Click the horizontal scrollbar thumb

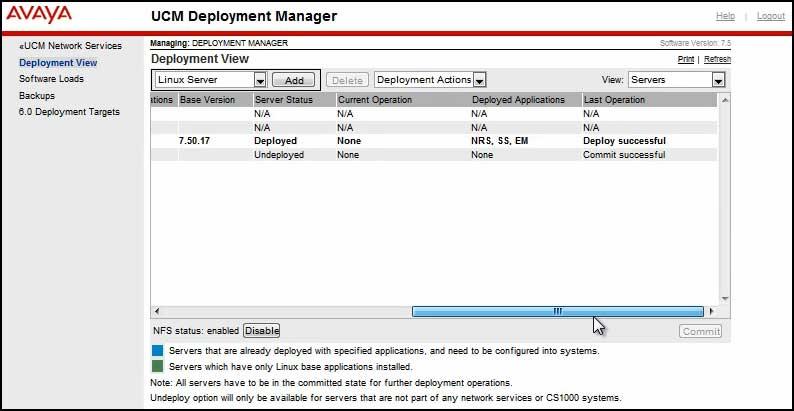pyautogui.click(x=558, y=311)
